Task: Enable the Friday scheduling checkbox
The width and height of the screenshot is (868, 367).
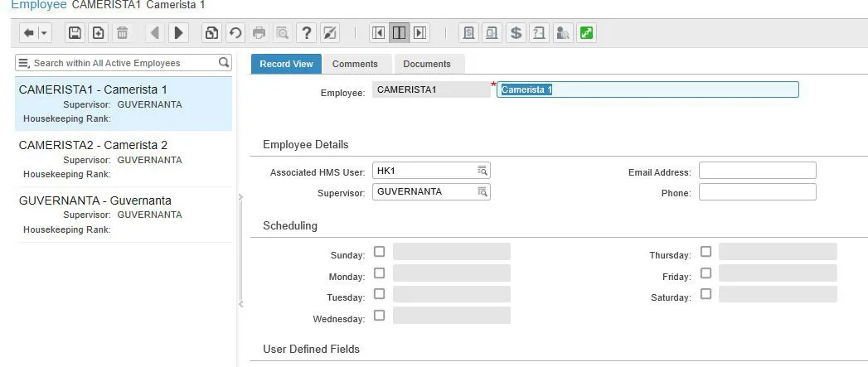Action: tap(706, 273)
